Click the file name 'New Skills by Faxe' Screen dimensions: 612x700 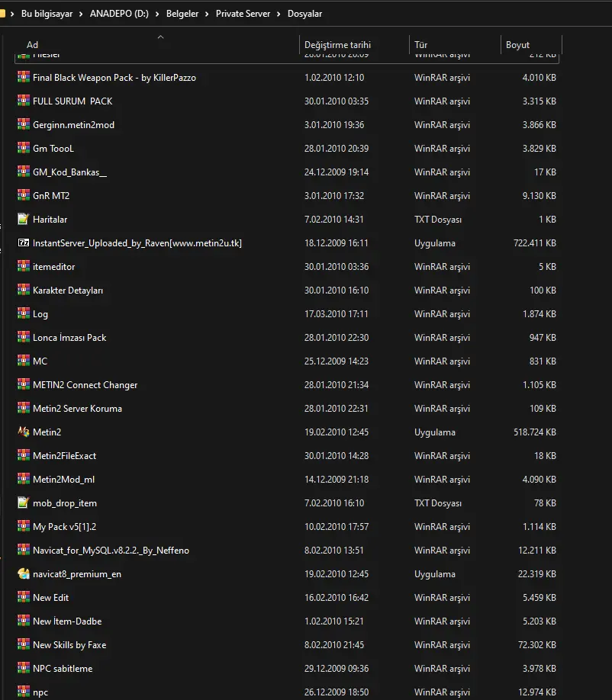coord(69,645)
